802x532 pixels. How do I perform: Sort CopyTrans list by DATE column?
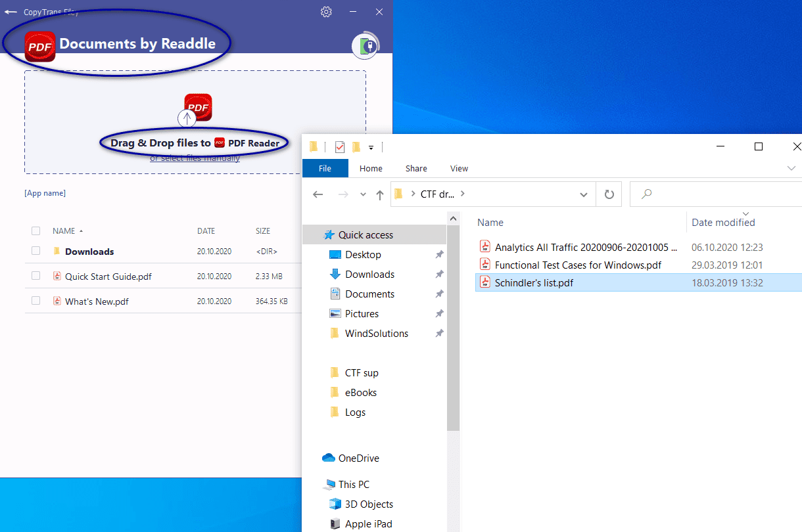coord(206,231)
